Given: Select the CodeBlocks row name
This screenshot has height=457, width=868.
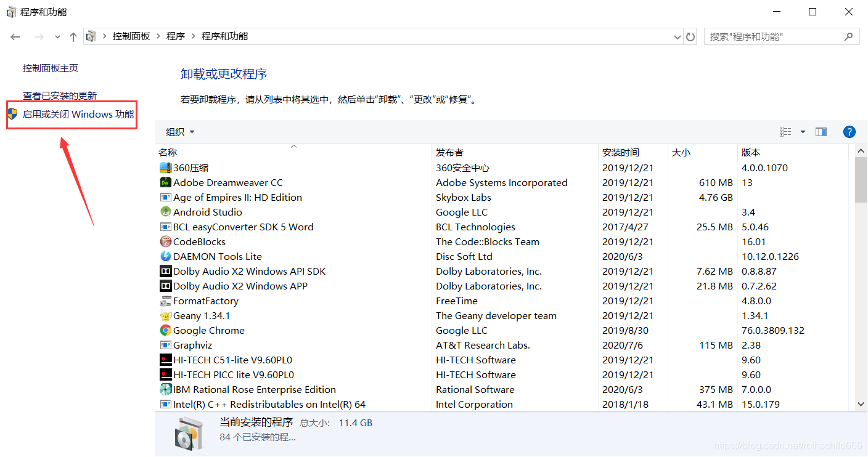Looking at the screenshot, I should point(200,241).
